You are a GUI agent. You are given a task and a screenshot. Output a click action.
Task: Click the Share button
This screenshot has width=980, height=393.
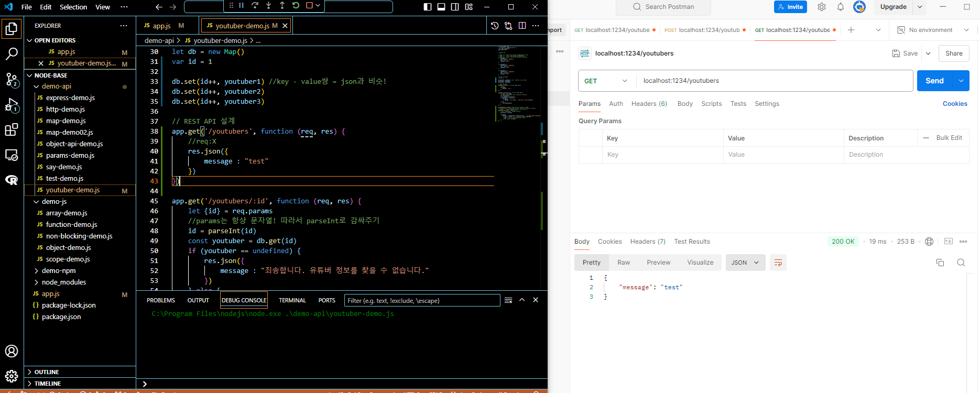click(954, 53)
